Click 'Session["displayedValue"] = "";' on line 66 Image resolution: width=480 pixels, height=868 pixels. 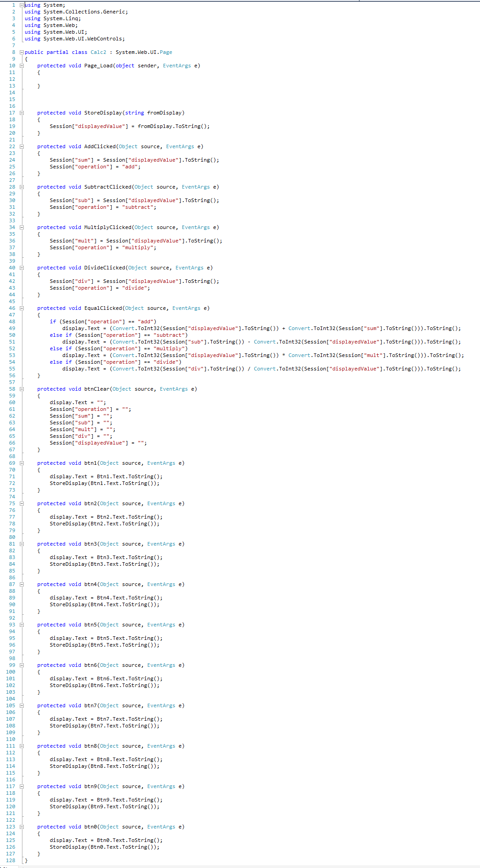click(x=98, y=443)
